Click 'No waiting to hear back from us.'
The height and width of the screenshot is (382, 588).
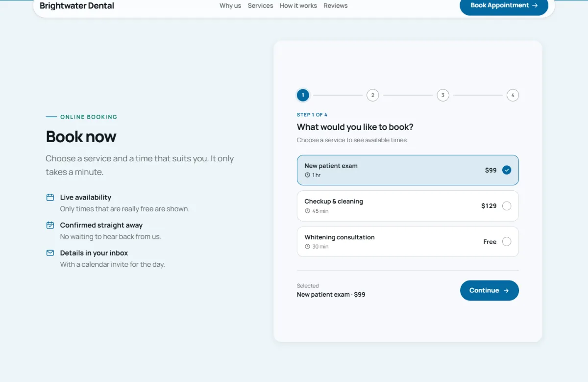click(110, 237)
